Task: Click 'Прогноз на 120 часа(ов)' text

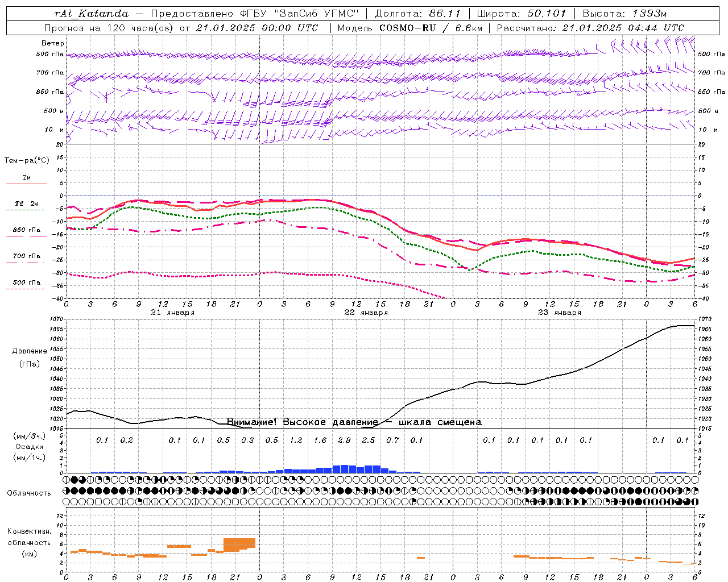Action: click(x=109, y=28)
